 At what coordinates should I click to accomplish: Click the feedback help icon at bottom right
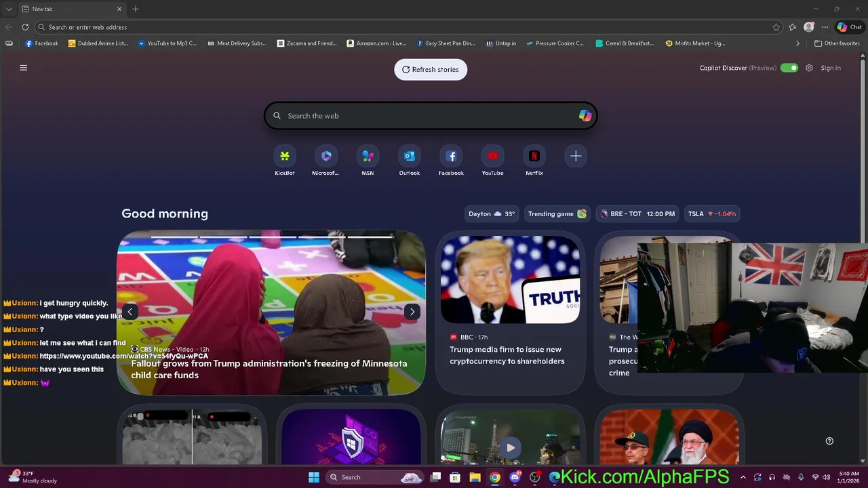pos(829,441)
